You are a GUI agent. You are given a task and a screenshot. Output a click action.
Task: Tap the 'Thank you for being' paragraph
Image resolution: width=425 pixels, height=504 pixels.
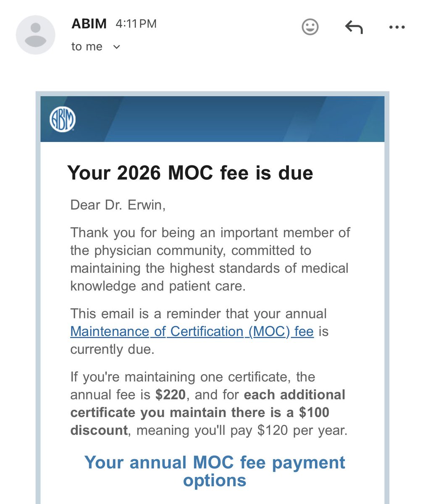210,259
